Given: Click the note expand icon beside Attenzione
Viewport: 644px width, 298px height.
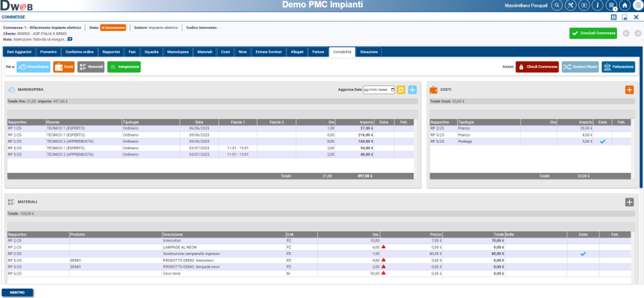Looking at the screenshot, I should pos(70,39).
